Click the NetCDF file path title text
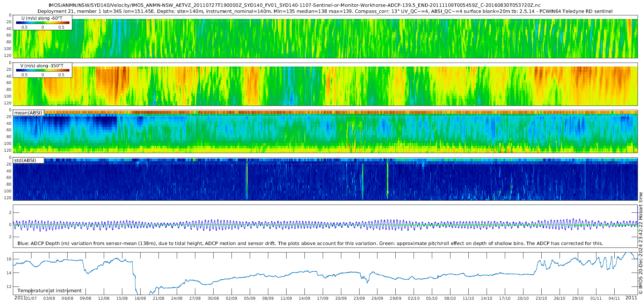 coord(294,5)
